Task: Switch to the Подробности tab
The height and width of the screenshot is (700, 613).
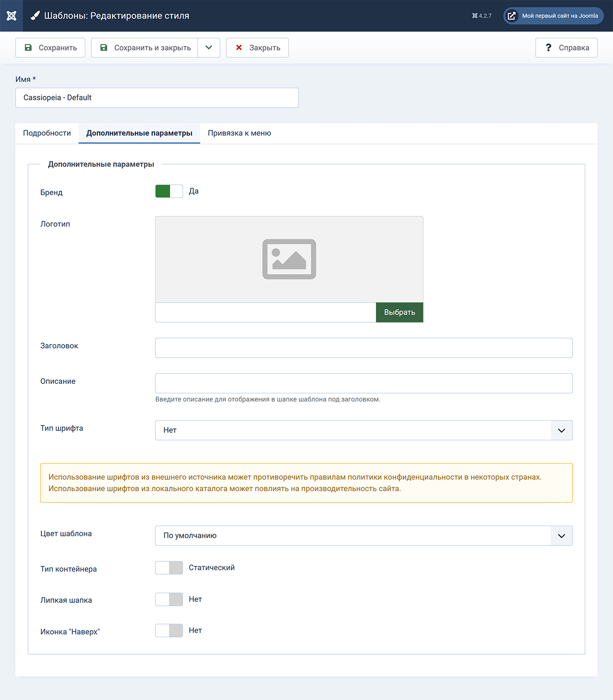Action: pyautogui.click(x=47, y=133)
